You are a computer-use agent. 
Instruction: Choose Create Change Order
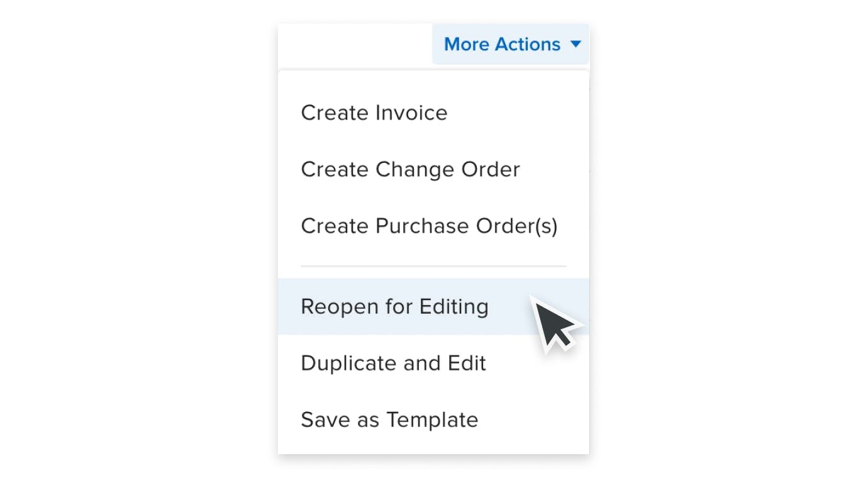pyautogui.click(x=410, y=169)
